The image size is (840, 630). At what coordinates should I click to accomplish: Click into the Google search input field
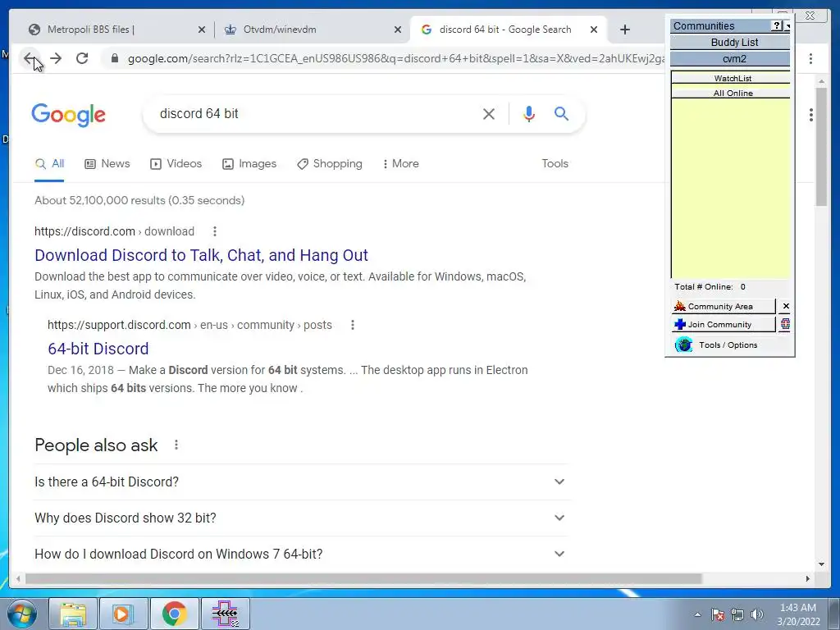[316, 113]
